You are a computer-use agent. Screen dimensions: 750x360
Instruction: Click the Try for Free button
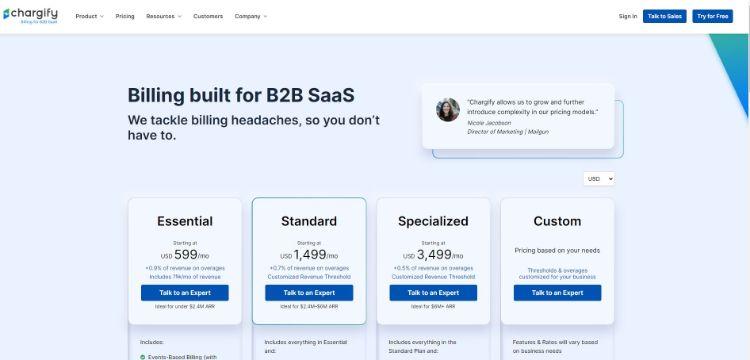click(x=712, y=16)
